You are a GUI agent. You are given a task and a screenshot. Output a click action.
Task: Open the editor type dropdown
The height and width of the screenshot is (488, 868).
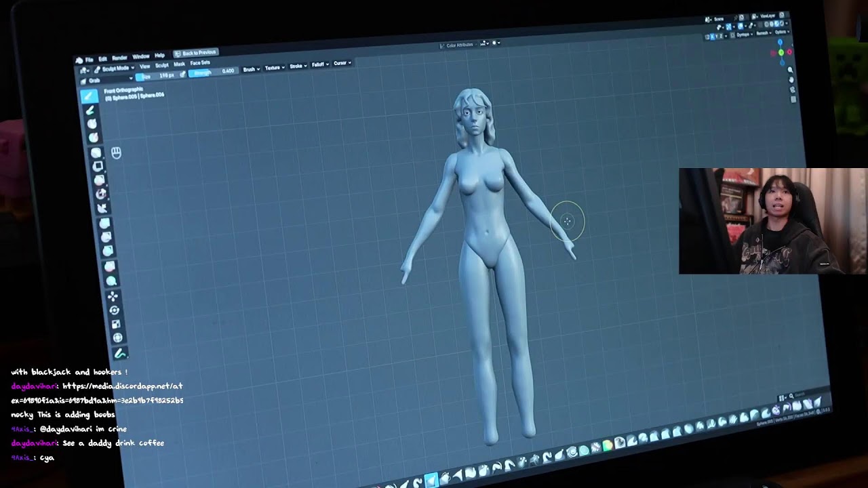tap(84, 70)
